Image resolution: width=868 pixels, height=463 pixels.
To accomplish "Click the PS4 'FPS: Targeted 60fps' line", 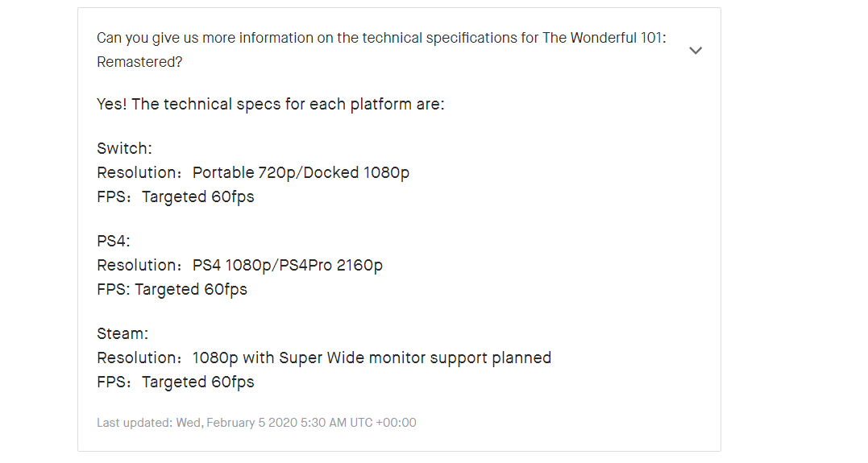I will (172, 290).
